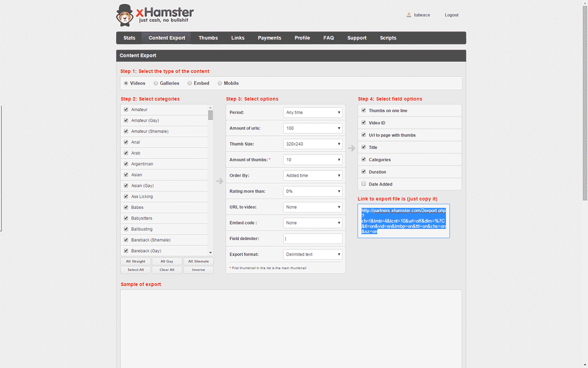Click the All Shemale button

pyautogui.click(x=198, y=262)
